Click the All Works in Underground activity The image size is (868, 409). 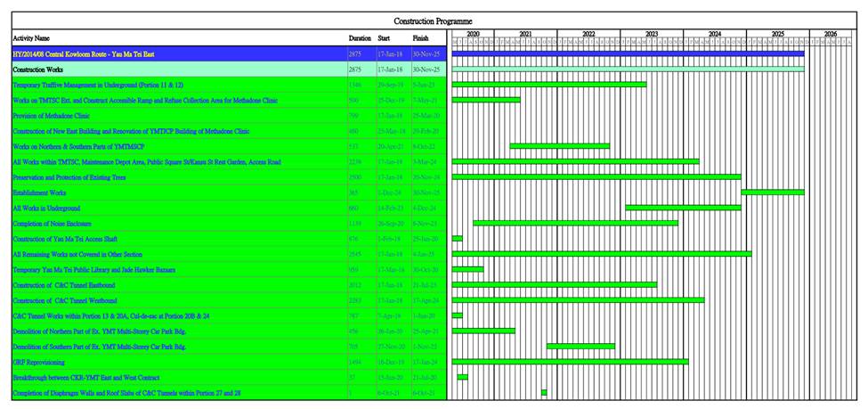[x=46, y=208]
